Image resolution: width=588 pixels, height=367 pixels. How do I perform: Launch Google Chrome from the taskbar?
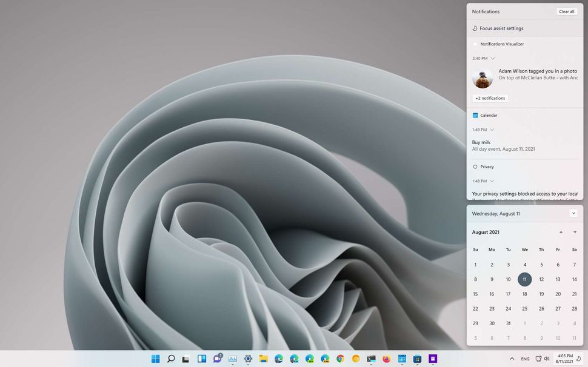[339, 359]
